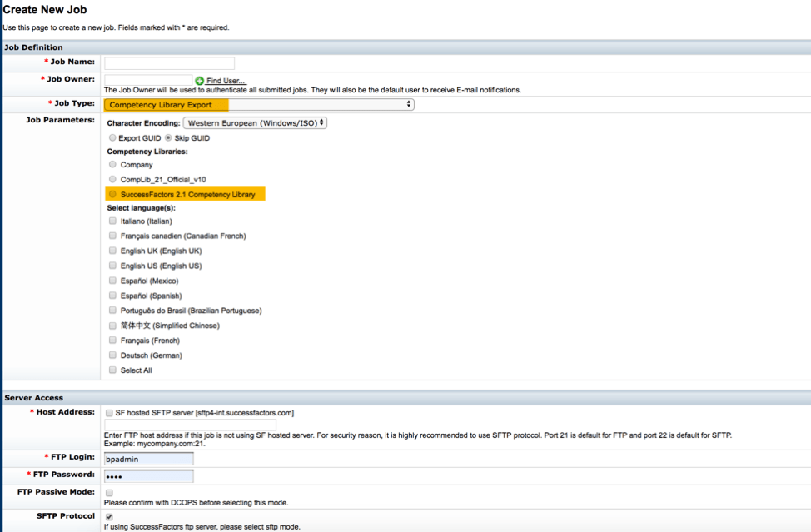
Task: Tick the Deutsch (German) checkbox
Action: (x=112, y=355)
